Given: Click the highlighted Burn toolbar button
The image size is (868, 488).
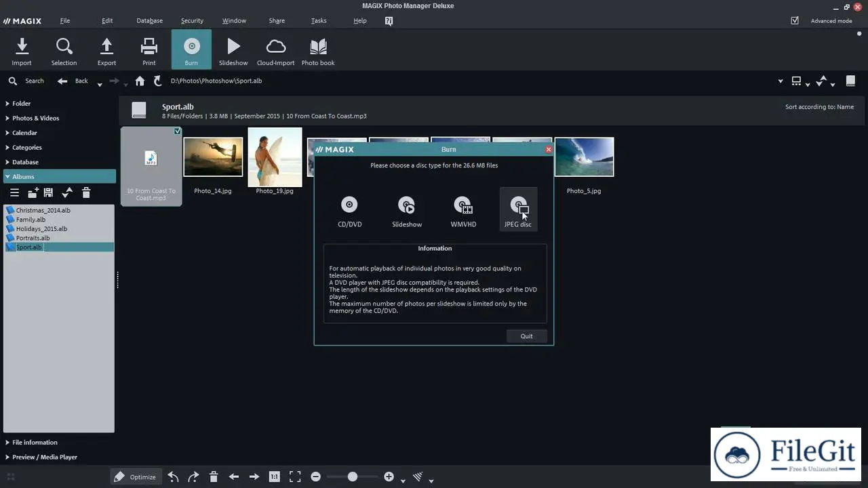Looking at the screenshot, I should (x=191, y=50).
